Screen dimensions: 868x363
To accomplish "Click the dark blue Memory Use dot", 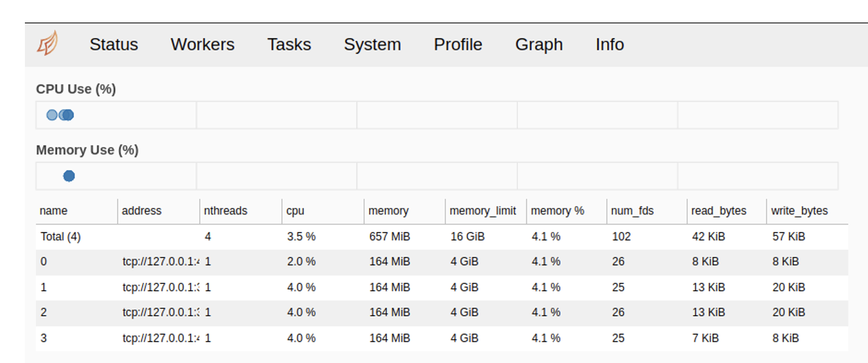I will pyautogui.click(x=69, y=176).
